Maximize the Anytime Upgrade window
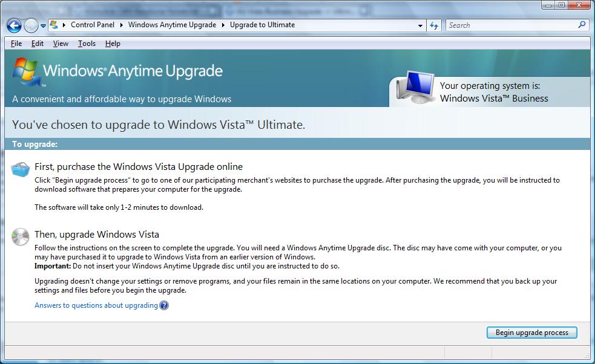The height and width of the screenshot is (364, 595). tap(561, 5)
